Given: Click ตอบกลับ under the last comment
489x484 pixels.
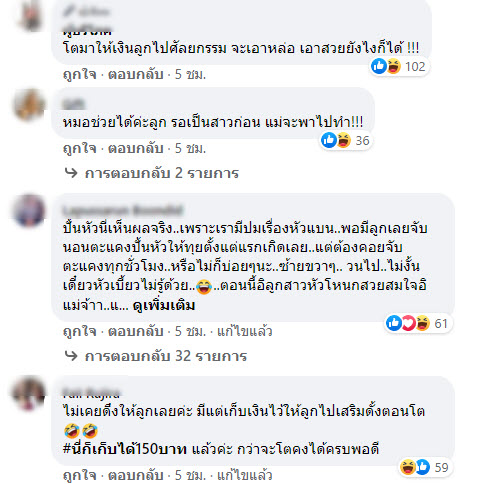Looking at the screenshot, I should [136, 475].
